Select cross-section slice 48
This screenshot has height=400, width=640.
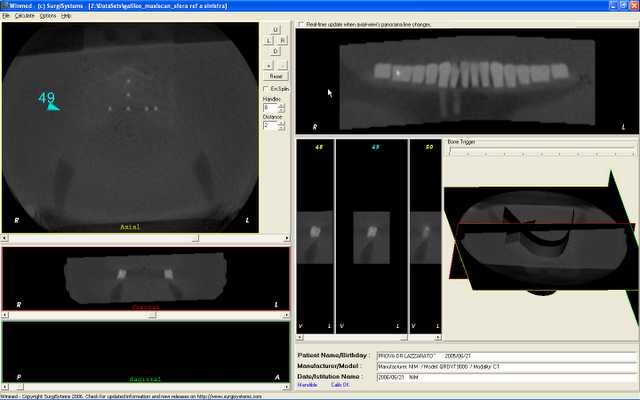point(315,236)
